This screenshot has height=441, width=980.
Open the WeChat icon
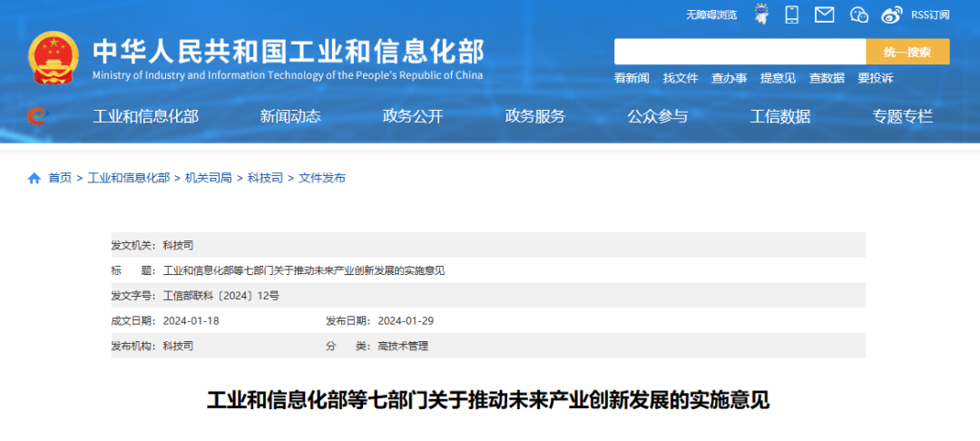[x=859, y=15]
